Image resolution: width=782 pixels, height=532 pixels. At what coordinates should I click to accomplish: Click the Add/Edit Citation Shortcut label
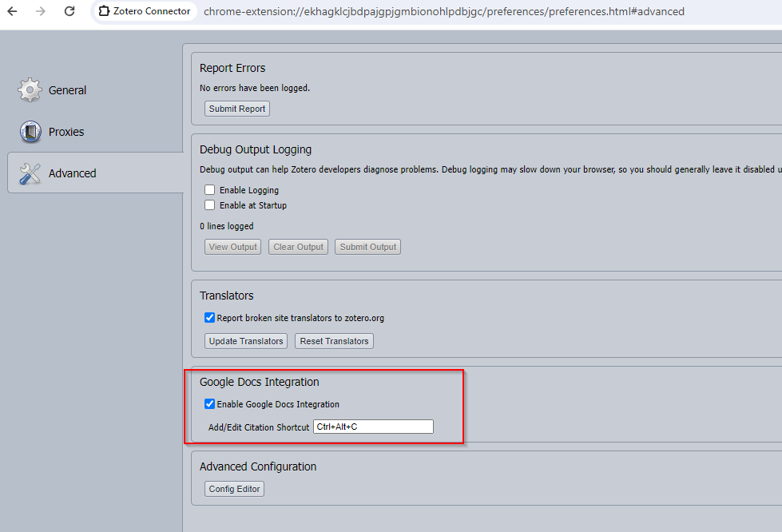pyautogui.click(x=259, y=427)
